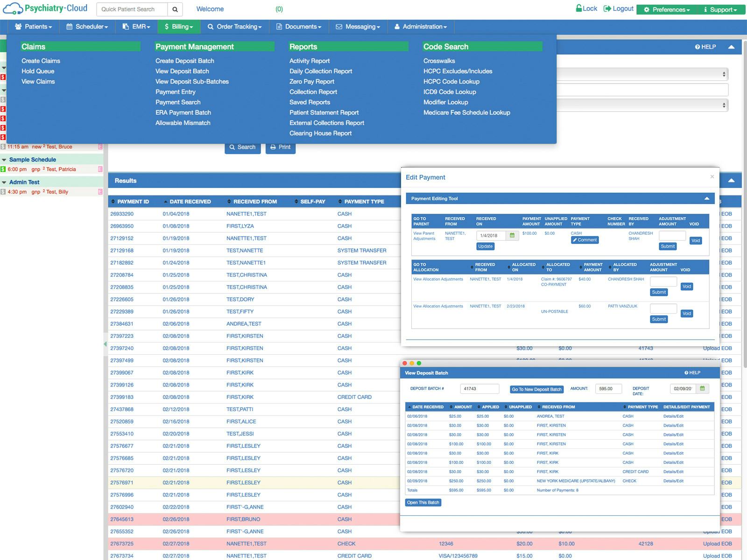Click the Deposit Batch number input field
The height and width of the screenshot is (560, 747).
[480, 389]
